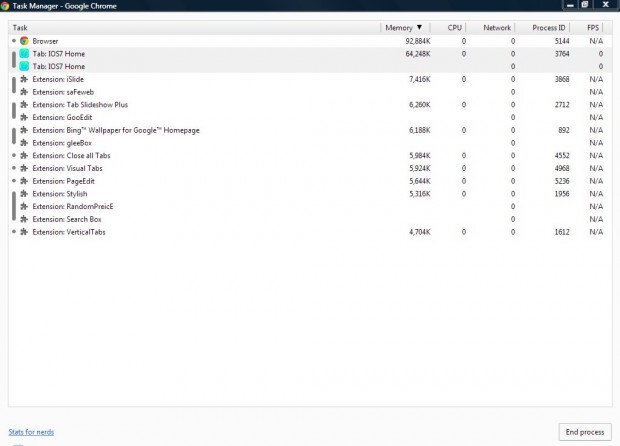Select Extension: PageEdit task
This screenshot has width=620, height=446.
click(x=310, y=181)
